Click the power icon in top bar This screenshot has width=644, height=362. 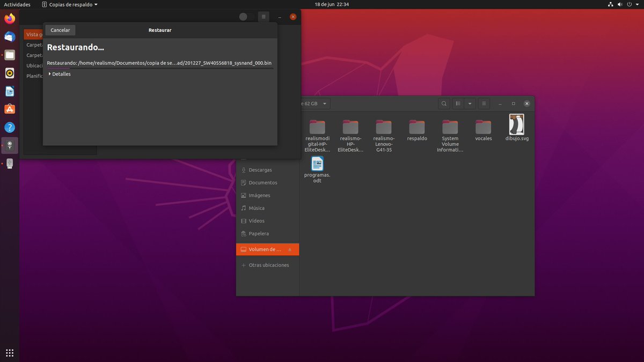pyautogui.click(x=630, y=4)
